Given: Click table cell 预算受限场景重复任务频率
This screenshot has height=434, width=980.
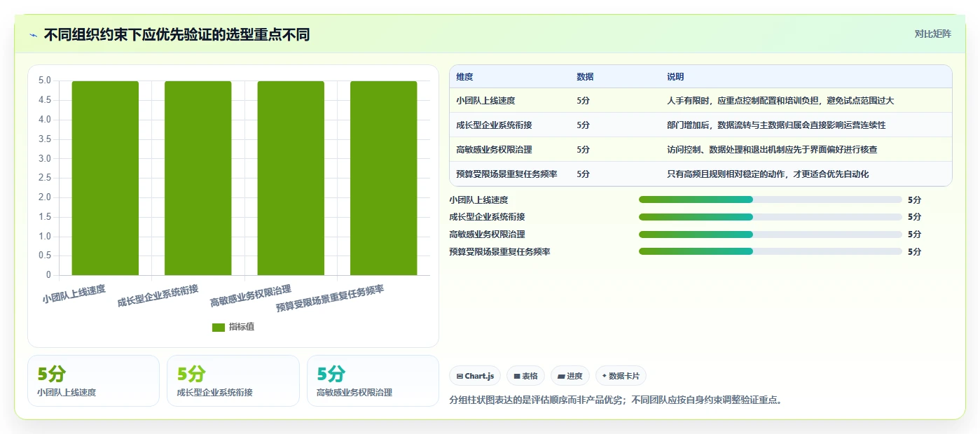Looking at the screenshot, I should tap(506, 174).
